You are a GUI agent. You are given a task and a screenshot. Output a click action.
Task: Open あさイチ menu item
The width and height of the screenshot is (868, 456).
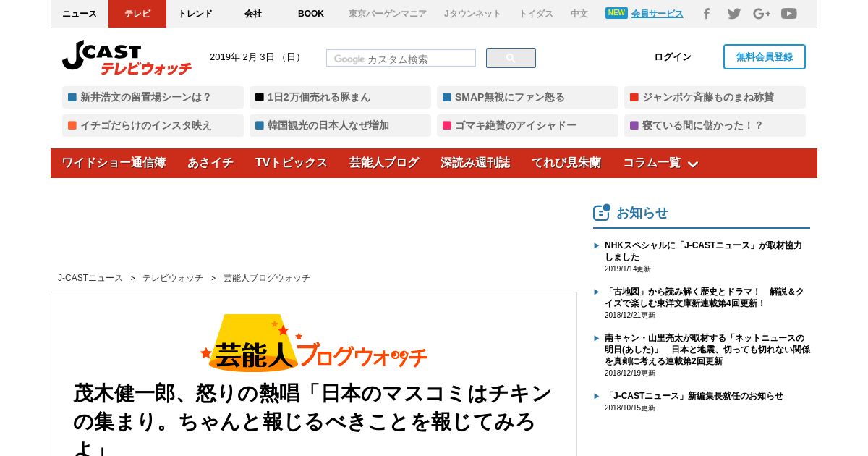point(210,163)
